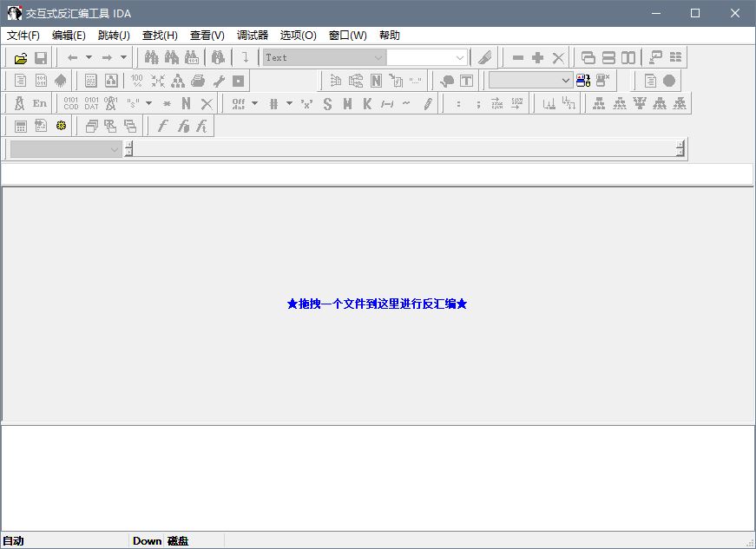Image resolution: width=756 pixels, height=549 pixels.
Task: Open the Off offset dropdown arrow
Action: [x=254, y=102]
